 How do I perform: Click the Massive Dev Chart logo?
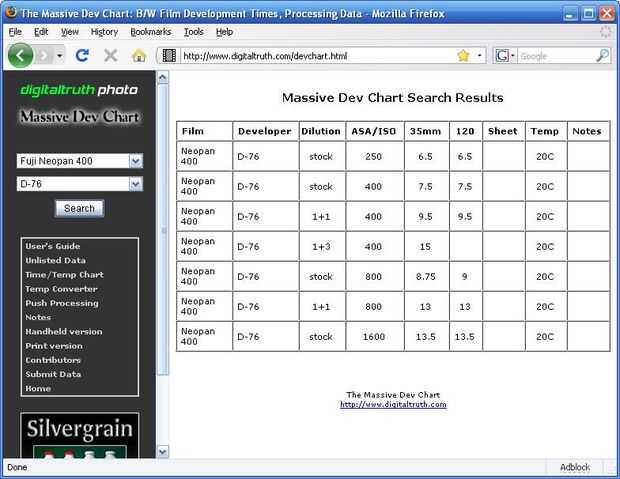(x=79, y=117)
